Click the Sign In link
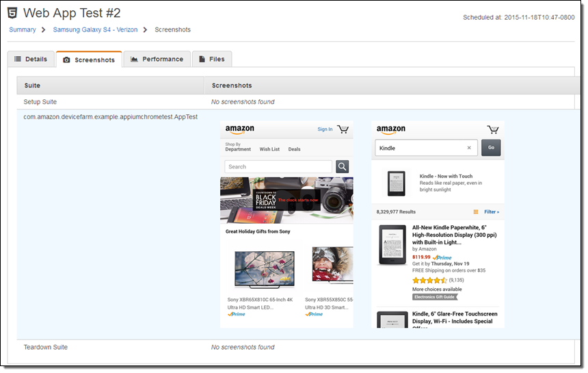 point(325,129)
